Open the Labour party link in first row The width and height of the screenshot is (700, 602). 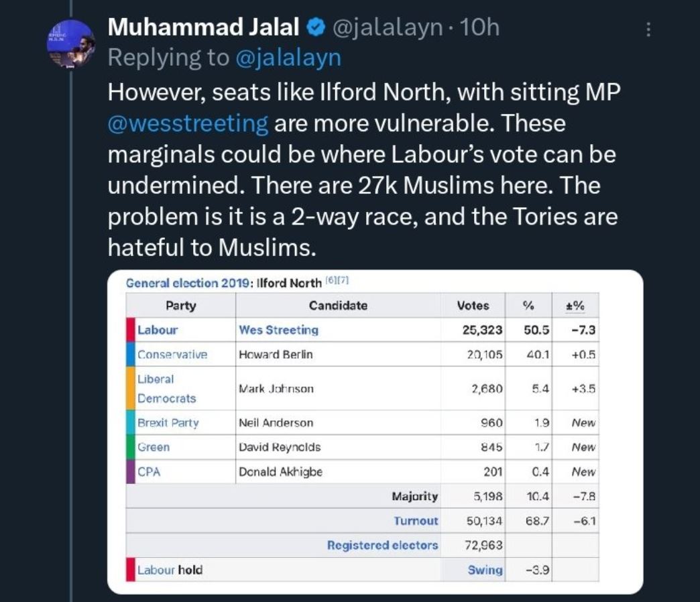[157, 330]
